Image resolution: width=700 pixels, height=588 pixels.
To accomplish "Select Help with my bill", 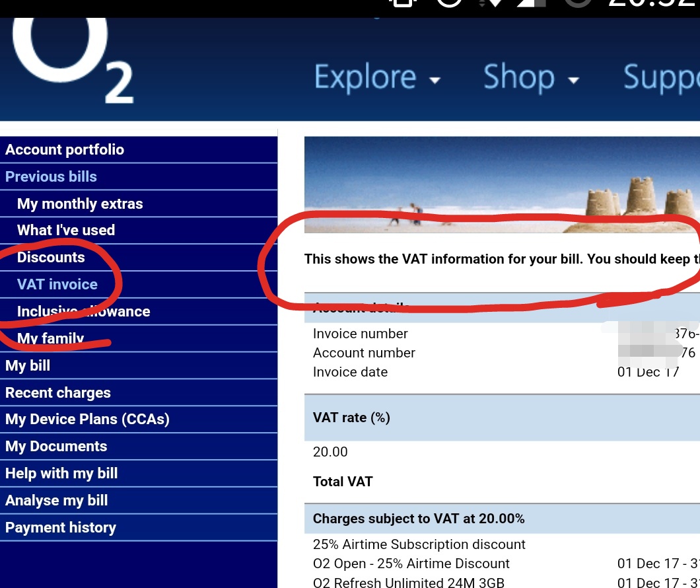I will [x=61, y=474].
